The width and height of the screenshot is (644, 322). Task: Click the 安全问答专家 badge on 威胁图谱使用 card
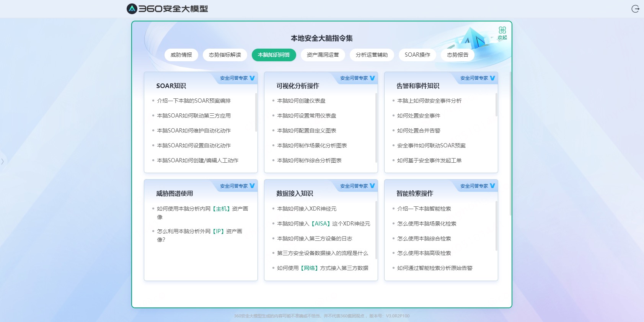click(x=237, y=186)
